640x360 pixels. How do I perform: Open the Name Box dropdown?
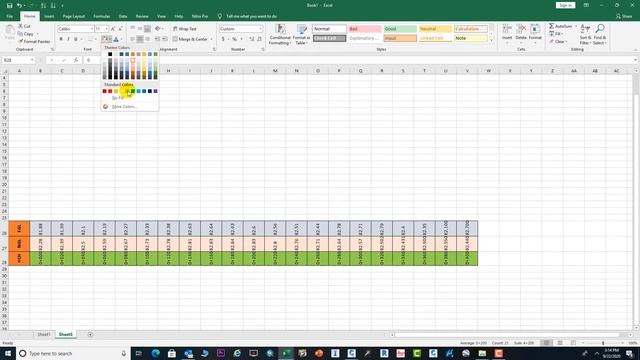(x=32, y=60)
